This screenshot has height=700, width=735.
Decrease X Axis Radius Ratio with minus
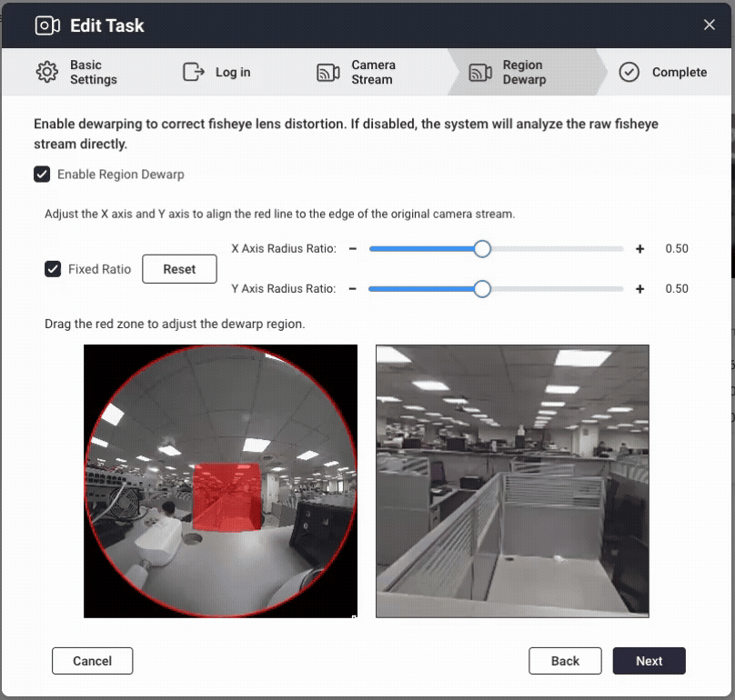[x=353, y=249]
